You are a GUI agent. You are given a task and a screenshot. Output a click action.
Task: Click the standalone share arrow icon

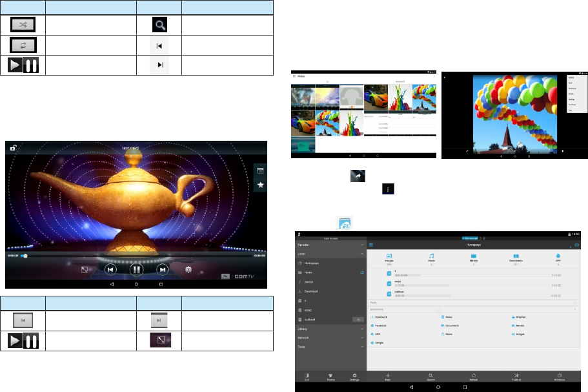tap(358, 176)
